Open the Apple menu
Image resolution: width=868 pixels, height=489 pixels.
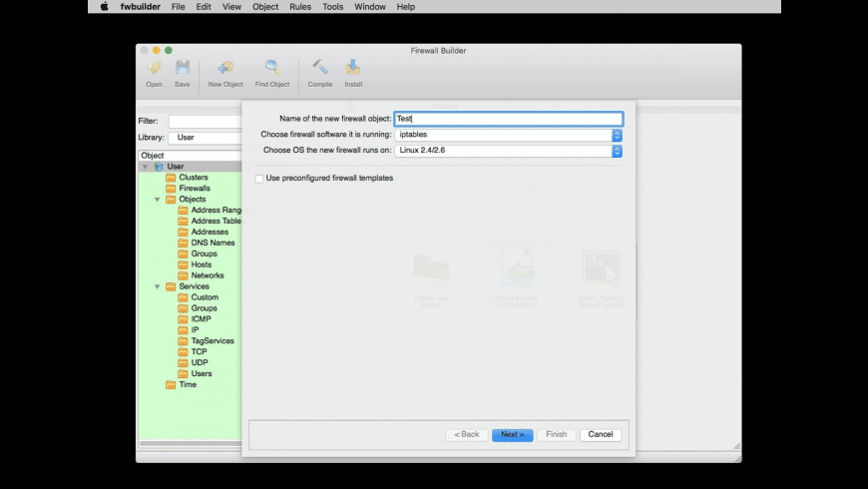[104, 7]
